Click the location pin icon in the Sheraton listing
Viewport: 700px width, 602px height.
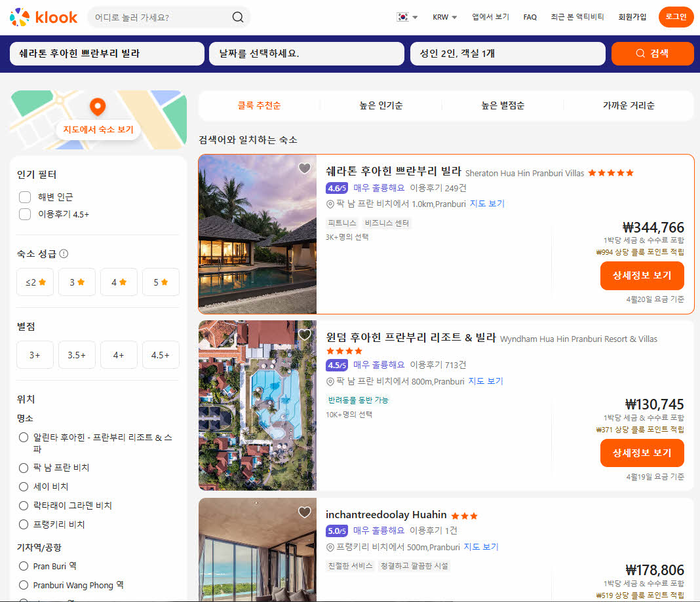tap(330, 204)
